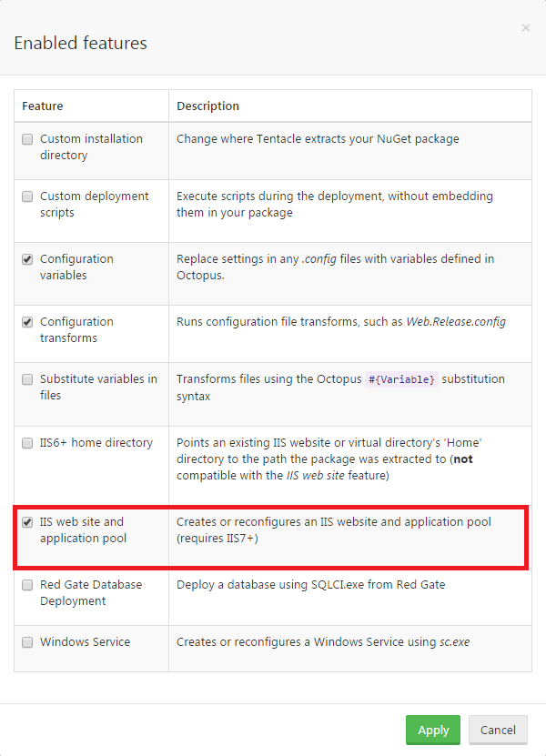Click the green Apply button
The width and height of the screenshot is (546, 756).
pos(433,730)
